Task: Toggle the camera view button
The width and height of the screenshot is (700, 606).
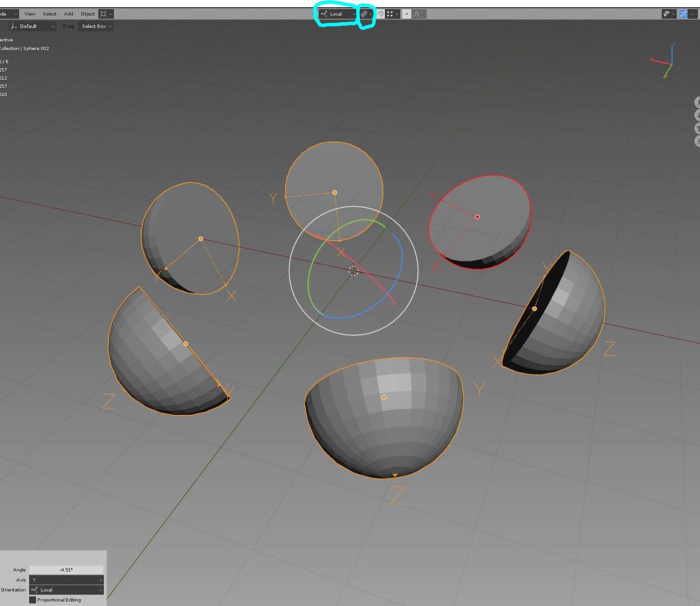Action: tap(698, 128)
